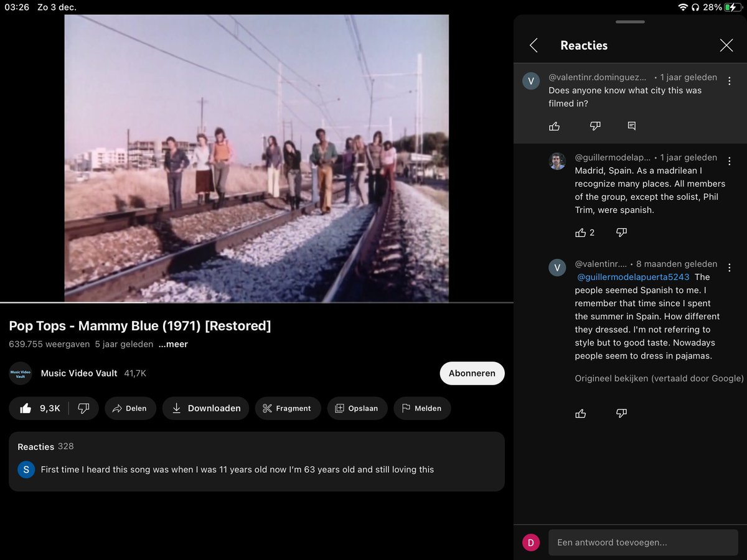Select the Music Video Vault channel avatar

point(21,373)
